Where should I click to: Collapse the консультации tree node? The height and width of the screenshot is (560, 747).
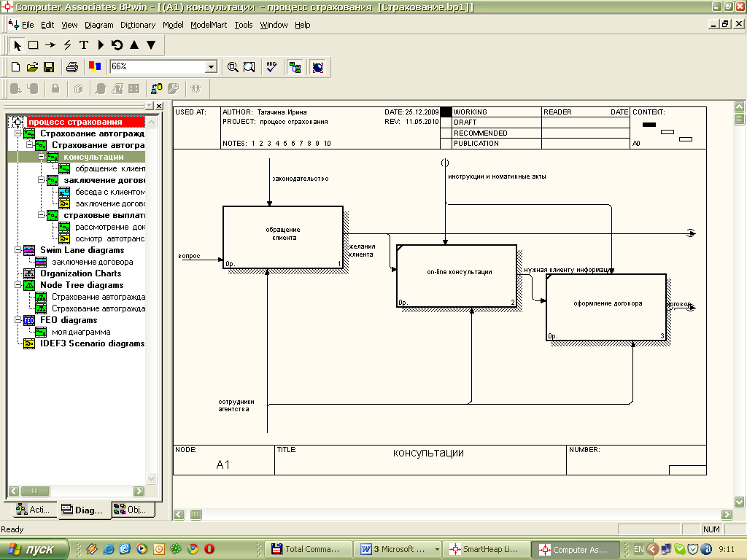[x=41, y=157]
